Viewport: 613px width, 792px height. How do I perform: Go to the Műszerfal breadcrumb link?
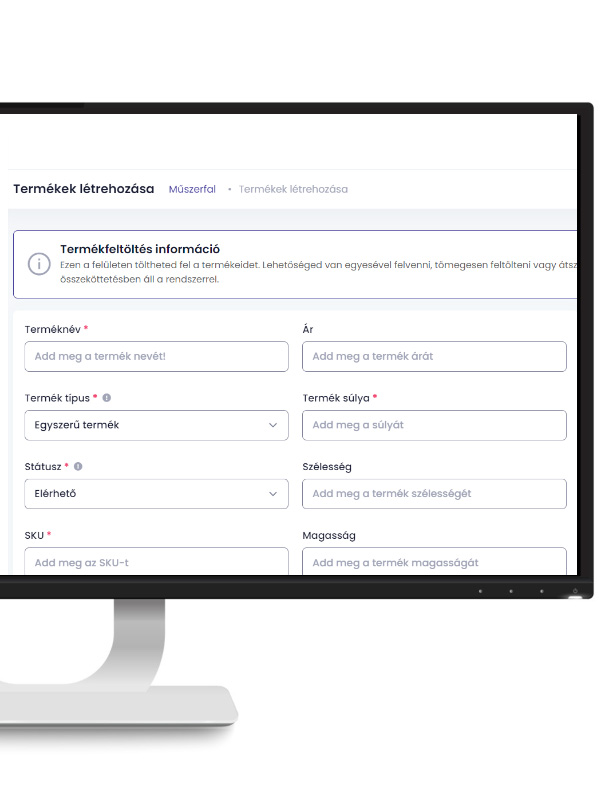[x=192, y=189]
